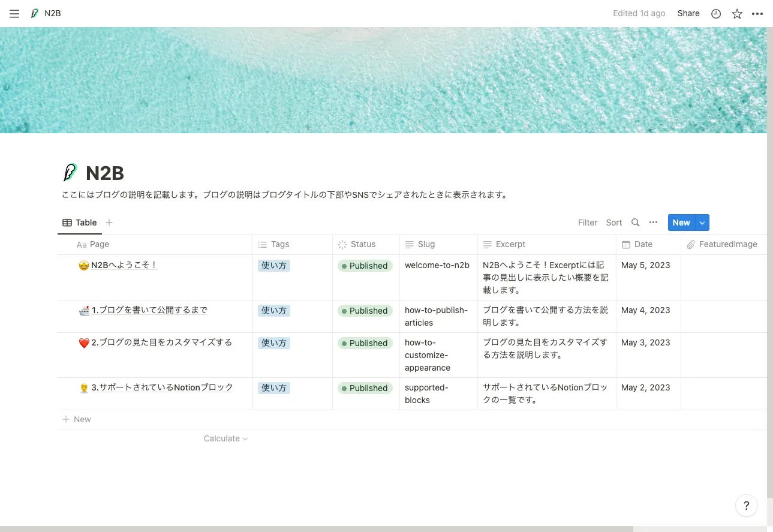The height and width of the screenshot is (532, 773).
Task: Click the Share button
Action: 688,13
